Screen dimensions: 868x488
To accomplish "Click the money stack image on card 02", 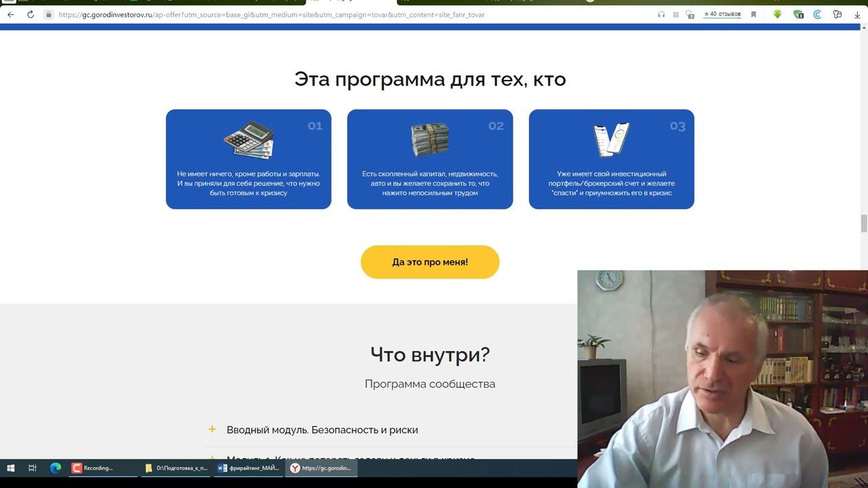I will 430,140.
